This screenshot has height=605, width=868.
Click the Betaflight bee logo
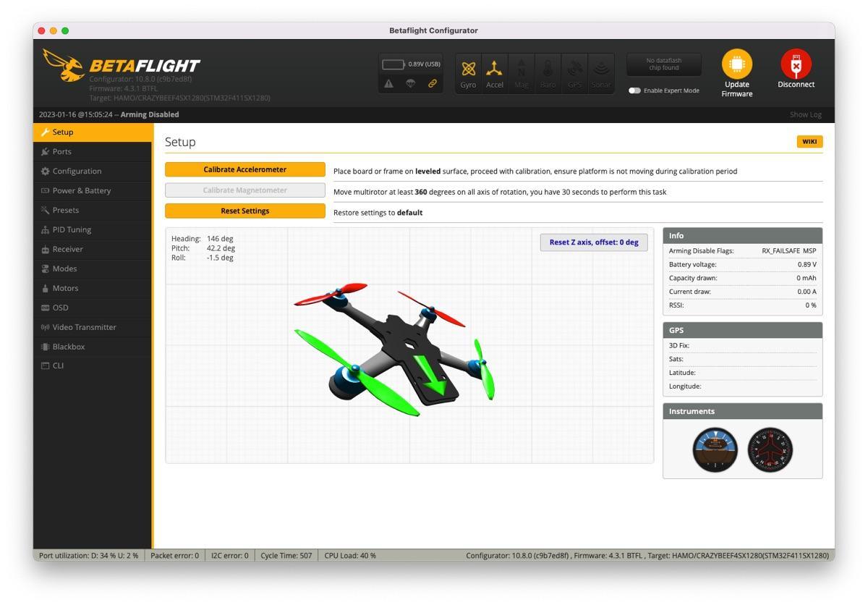[x=64, y=64]
